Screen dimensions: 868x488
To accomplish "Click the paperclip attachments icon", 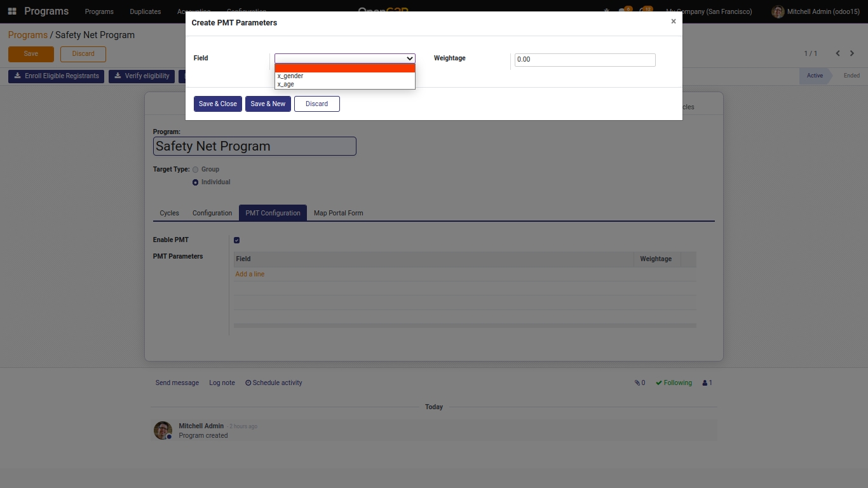I will [x=637, y=383].
